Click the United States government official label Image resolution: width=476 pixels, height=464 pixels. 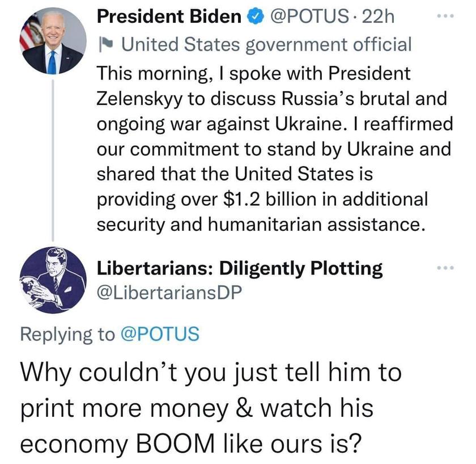click(x=266, y=45)
